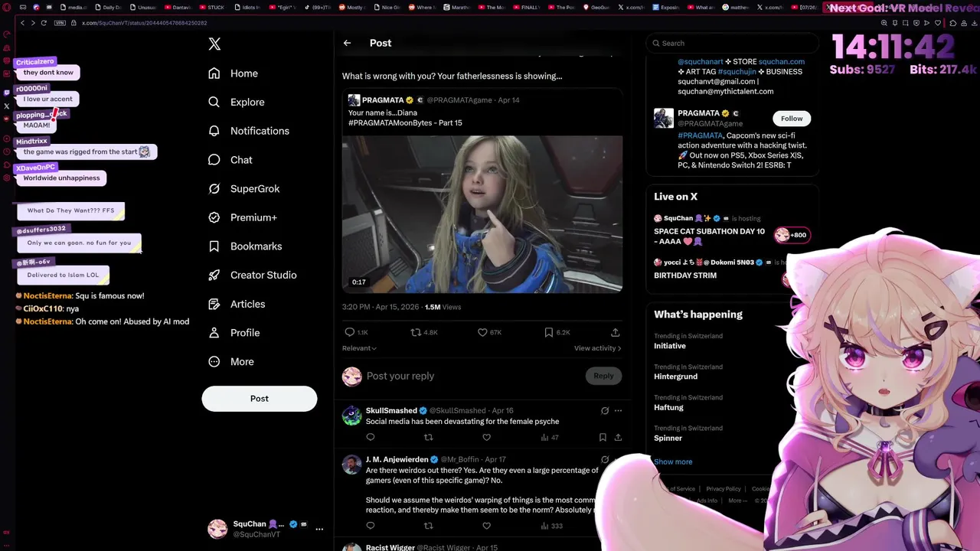Open SkullSmashed profile name
Viewport: 980px width, 551px height.
pyautogui.click(x=391, y=411)
